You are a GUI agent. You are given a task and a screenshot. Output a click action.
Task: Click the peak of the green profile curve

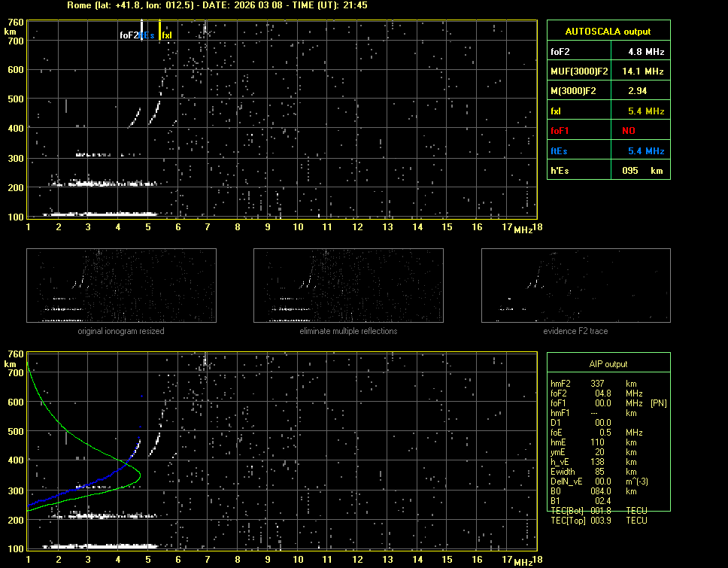[x=141, y=475]
